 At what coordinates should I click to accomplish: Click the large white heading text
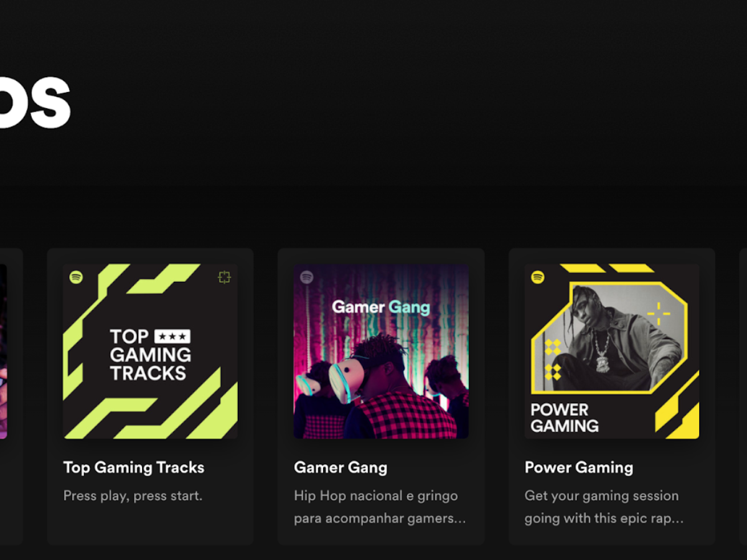pyautogui.click(x=34, y=103)
